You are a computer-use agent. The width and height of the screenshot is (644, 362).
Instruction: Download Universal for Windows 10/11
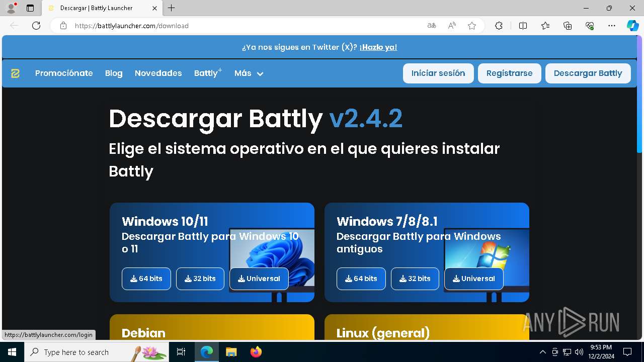259,279
